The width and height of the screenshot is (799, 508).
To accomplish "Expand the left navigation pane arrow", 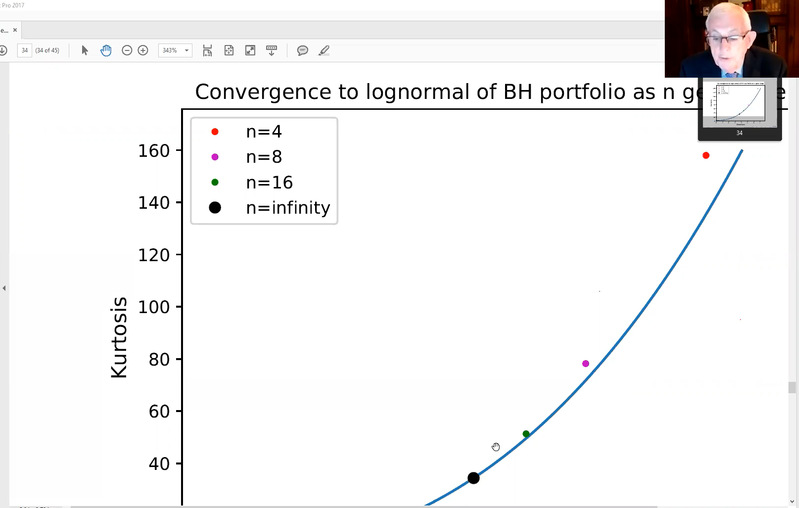I will click(x=4, y=288).
